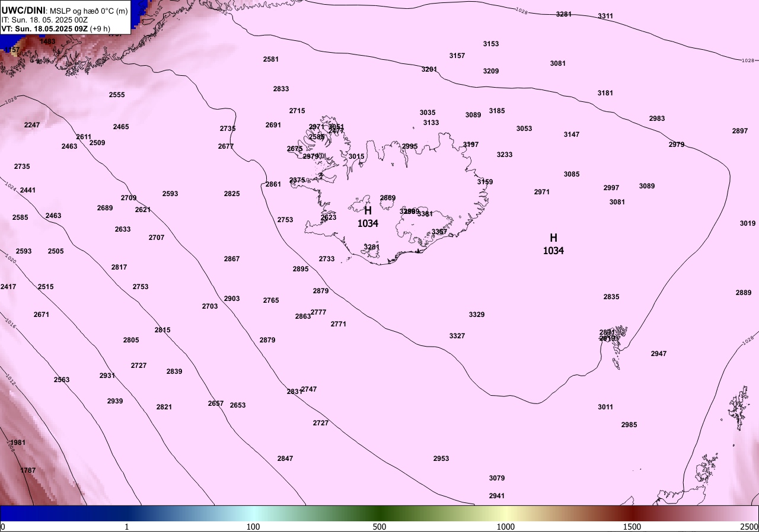Screen dimensions: 759x532
Task: Click the value 2825
Action: (x=232, y=194)
